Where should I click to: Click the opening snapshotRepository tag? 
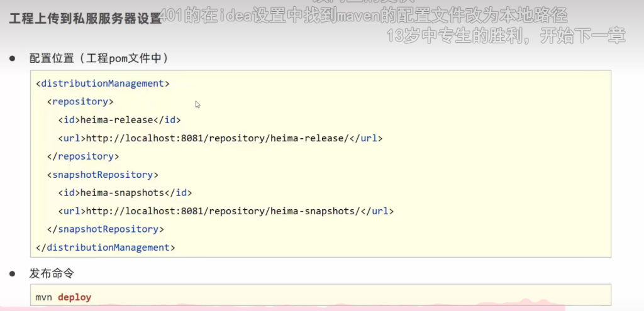pos(103,174)
